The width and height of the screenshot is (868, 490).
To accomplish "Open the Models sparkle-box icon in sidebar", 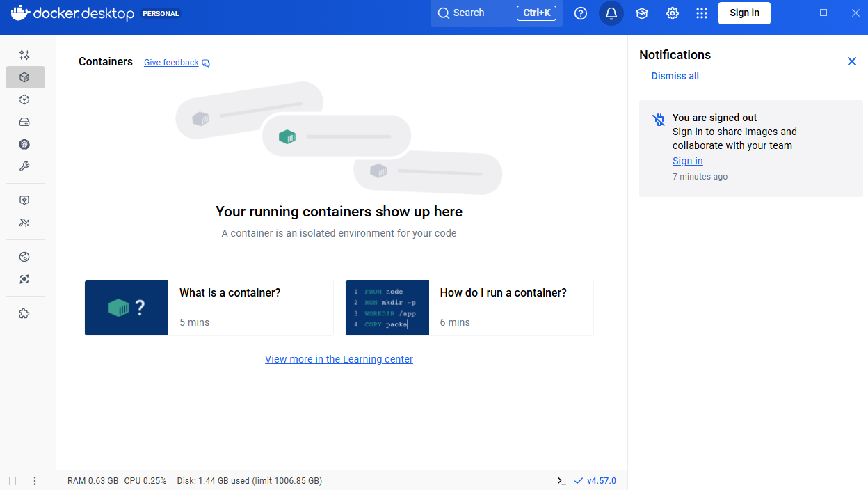I will (24, 200).
